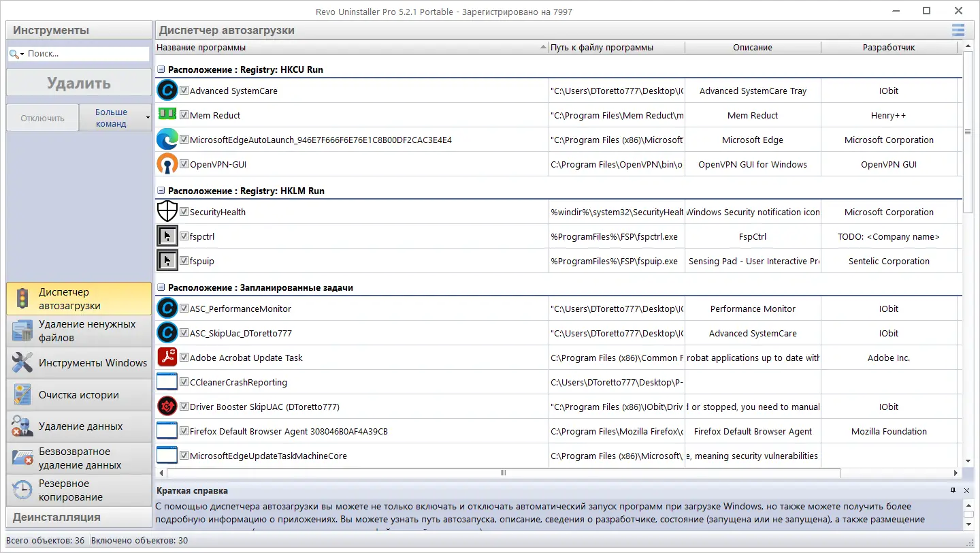980x553 pixels.
Task: Open the search options dropdown arrow
Action: (22, 54)
